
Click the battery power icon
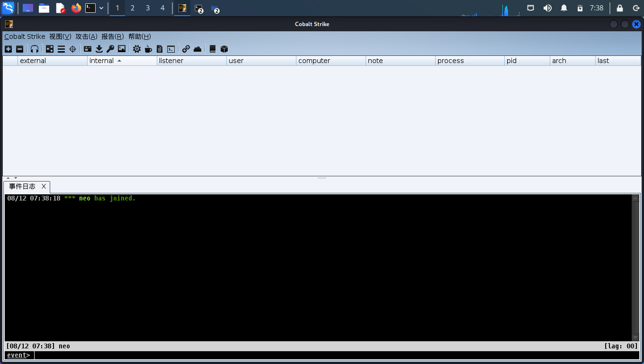580,8
